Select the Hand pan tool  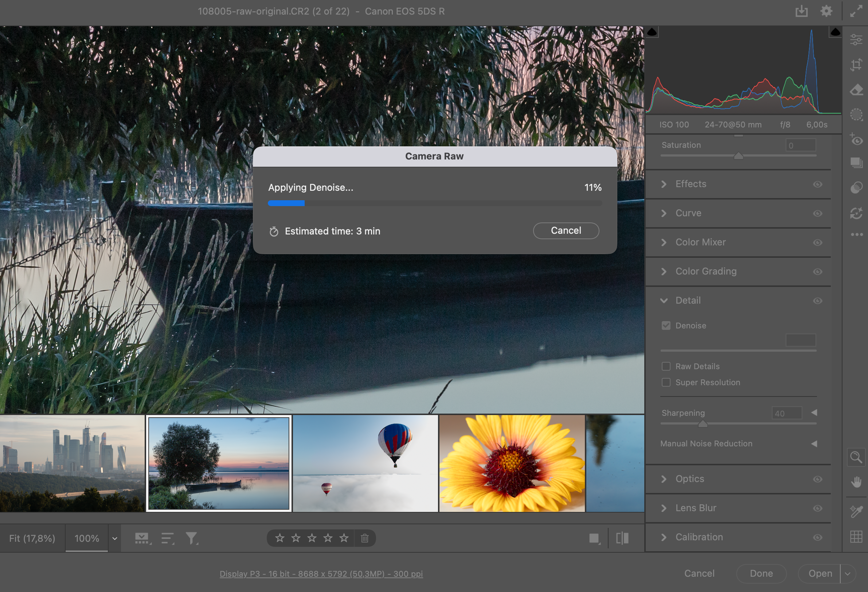click(x=856, y=482)
